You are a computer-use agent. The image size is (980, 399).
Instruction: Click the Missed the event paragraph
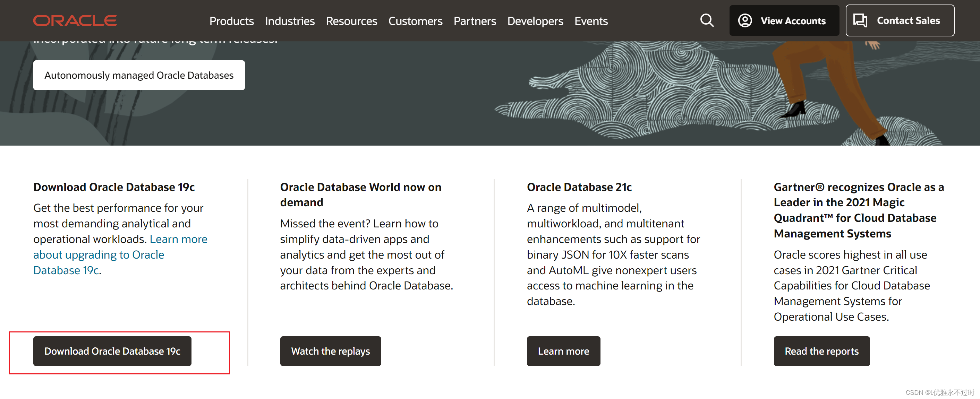click(366, 254)
